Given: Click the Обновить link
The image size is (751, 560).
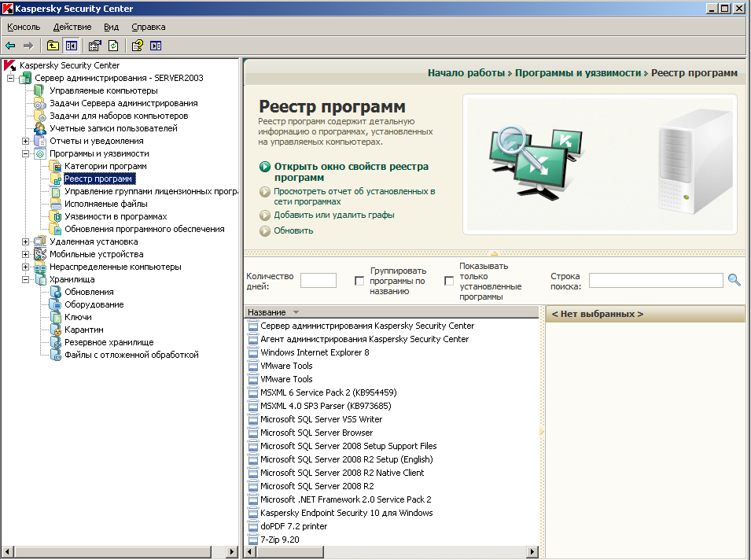Looking at the screenshot, I should (x=293, y=231).
